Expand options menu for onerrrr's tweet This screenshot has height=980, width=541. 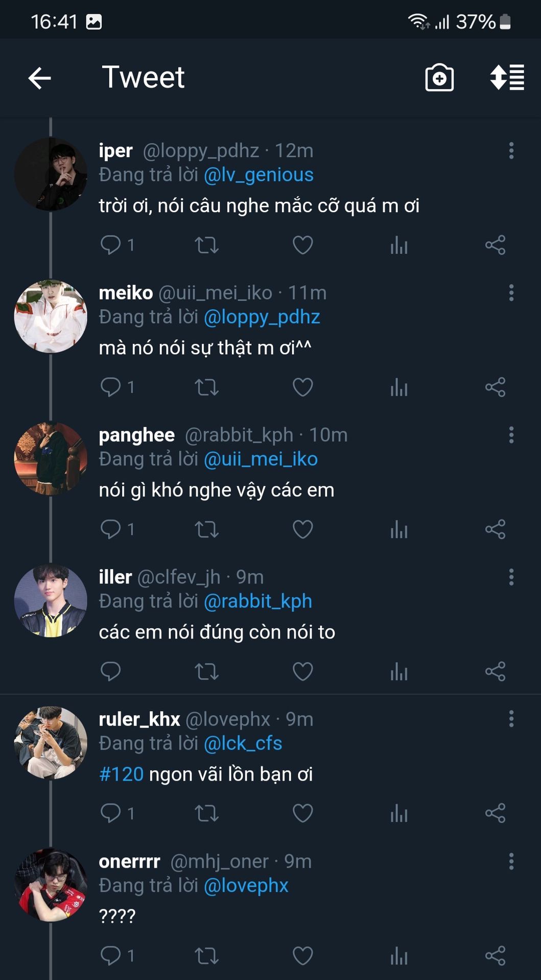511,861
